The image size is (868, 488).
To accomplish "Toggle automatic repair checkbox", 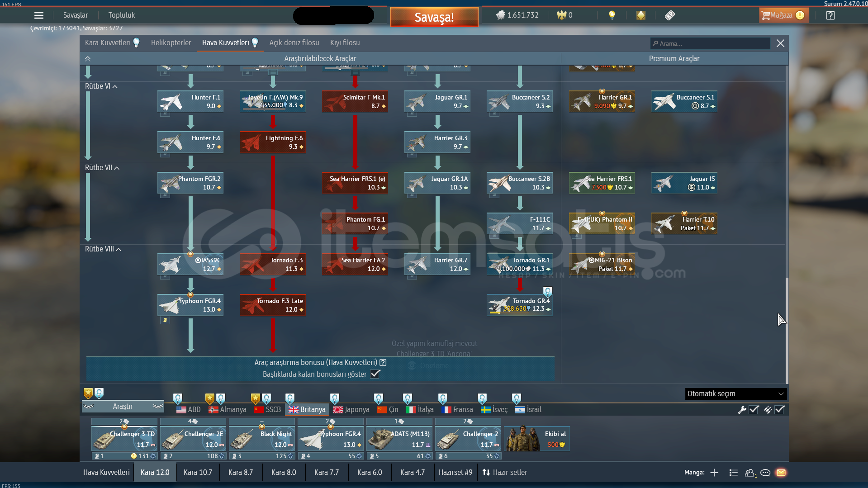I will tap(754, 410).
